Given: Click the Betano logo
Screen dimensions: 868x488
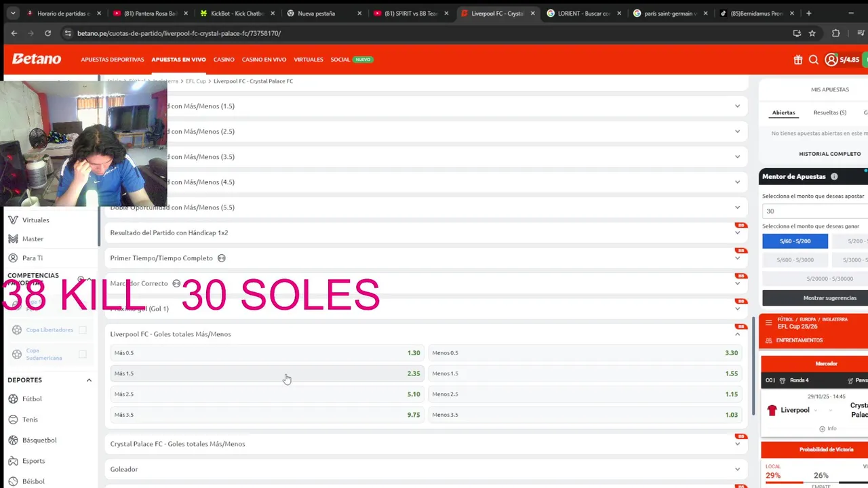Looking at the screenshot, I should pyautogui.click(x=37, y=59).
